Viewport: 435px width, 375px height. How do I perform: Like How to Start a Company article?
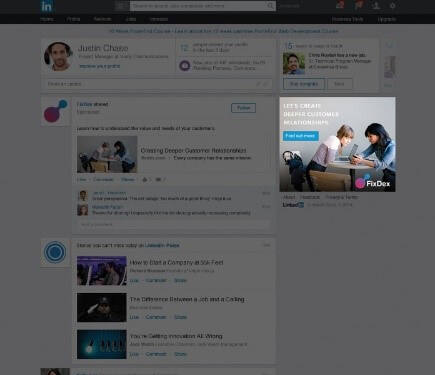point(134,280)
